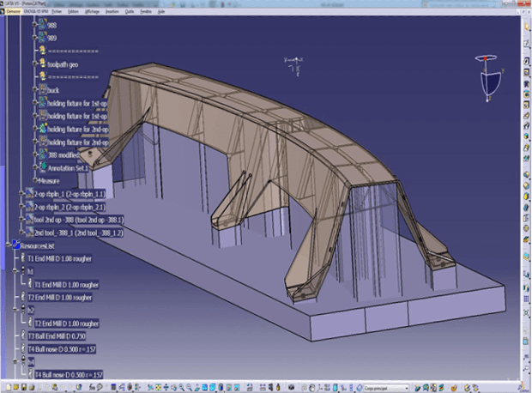Click the New document icon in bottom toolbar

click(9, 387)
